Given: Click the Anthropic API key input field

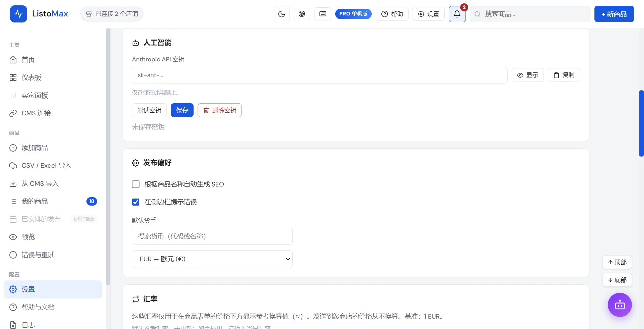Looking at the screenshot, I should (x=320, y=75).
